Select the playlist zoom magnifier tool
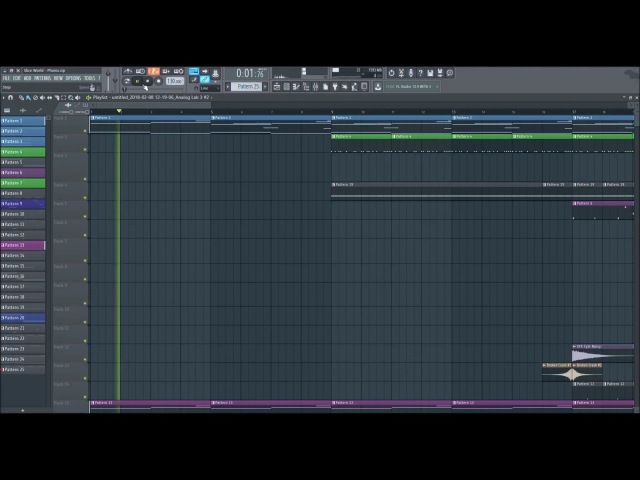 click(71, 97)
